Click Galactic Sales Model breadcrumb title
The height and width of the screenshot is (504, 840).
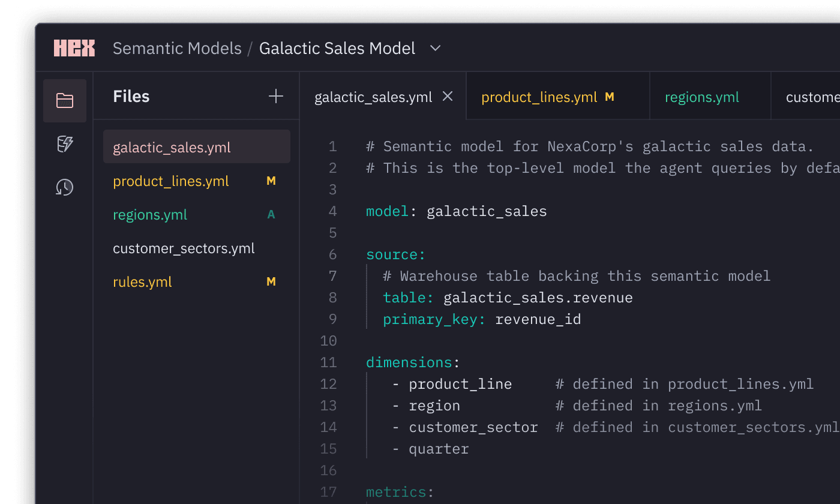[x=337, y=49]
